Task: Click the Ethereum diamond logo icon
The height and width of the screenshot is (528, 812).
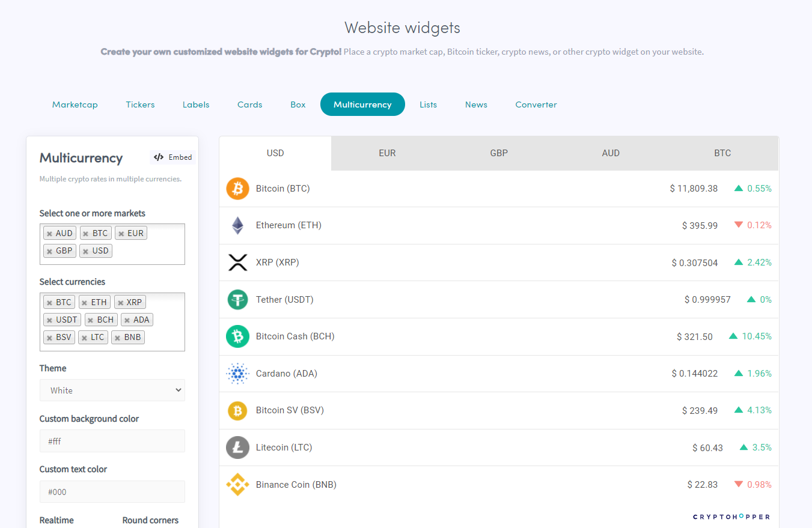Action: [x=237, y=225]
